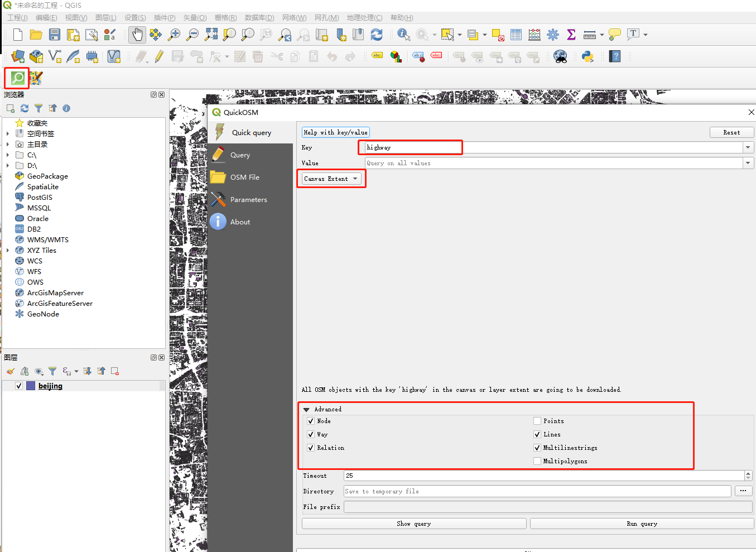Open the help contents book icon
This screenshot has height=552, width=756.
[x=615, y=56]
